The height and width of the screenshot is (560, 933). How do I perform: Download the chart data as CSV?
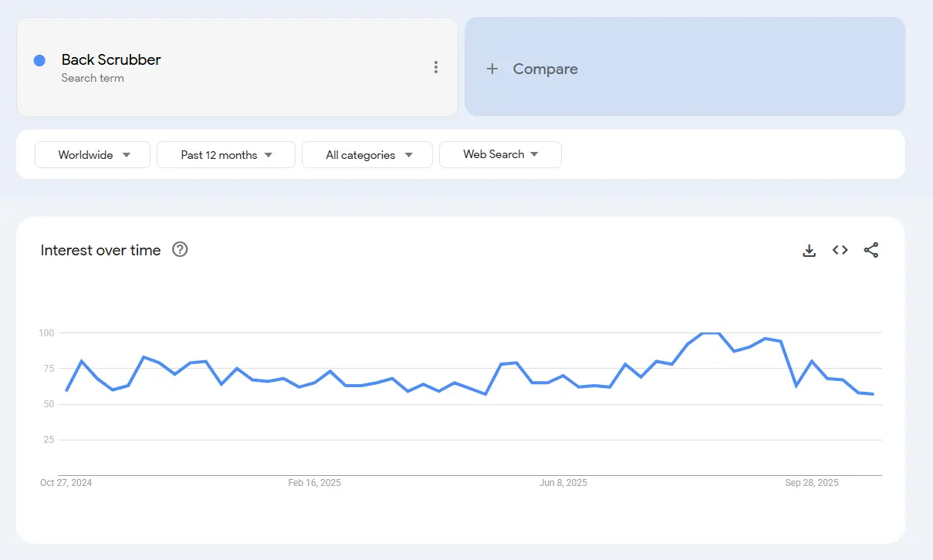point(809,250)
